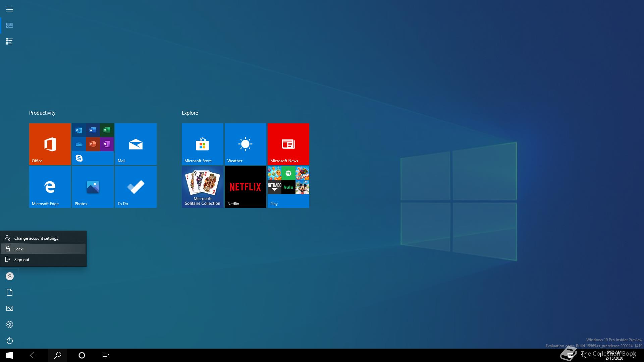Open Word in the Office apps folder tile
The width and height of the screenshot is (644, 362).
pyautogui.click(x=93, y=130)
